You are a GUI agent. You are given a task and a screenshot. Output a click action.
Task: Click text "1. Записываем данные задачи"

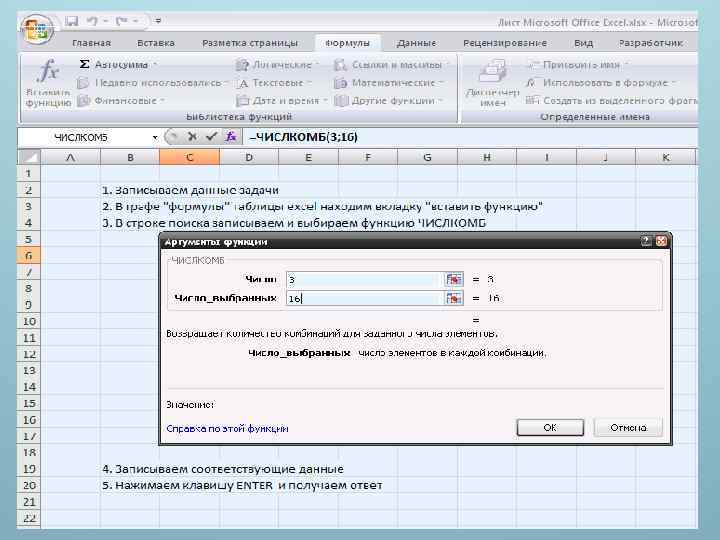[191, 190]
